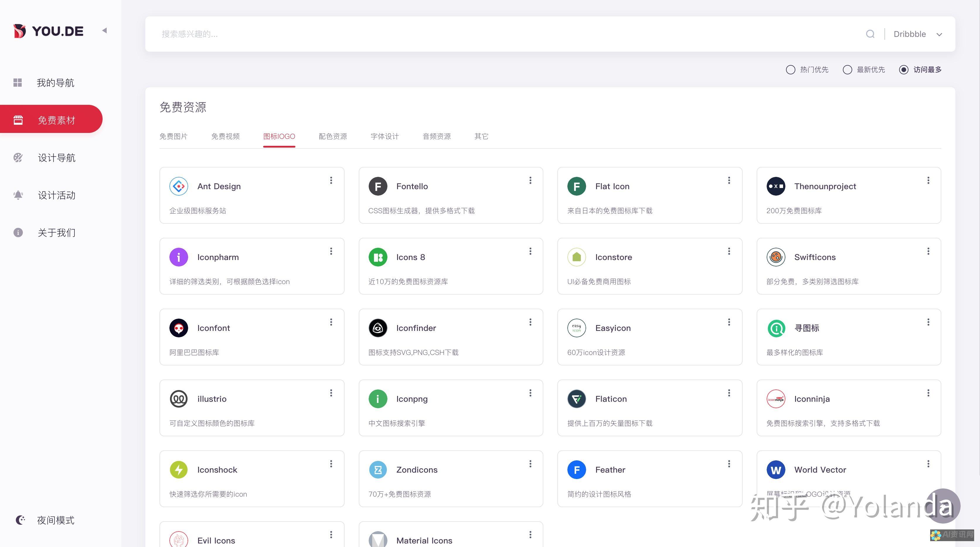Click the Flat Icon green F icon

point(577,186)
